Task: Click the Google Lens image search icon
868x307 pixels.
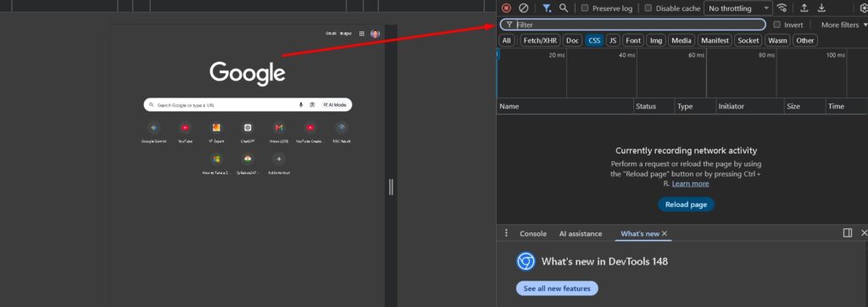Action: (312, 104)
